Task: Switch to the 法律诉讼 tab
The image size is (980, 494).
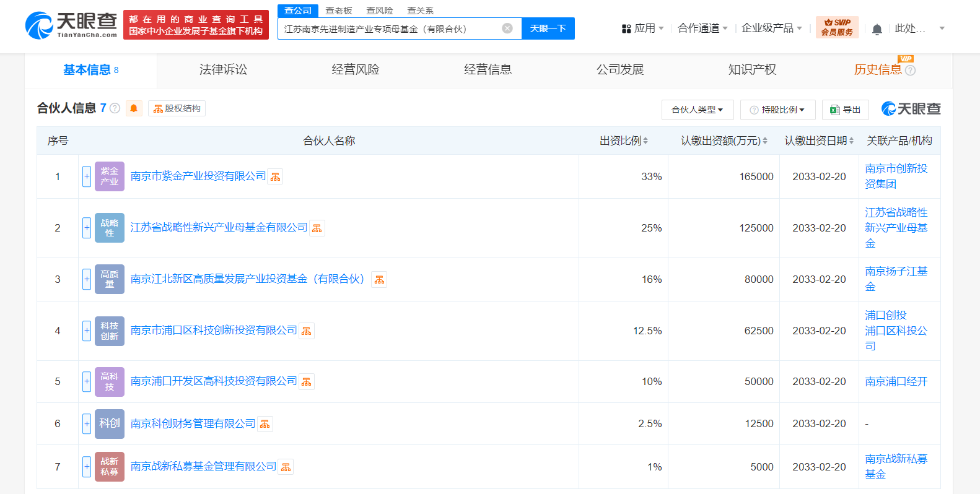Action: tap(223, 70)
